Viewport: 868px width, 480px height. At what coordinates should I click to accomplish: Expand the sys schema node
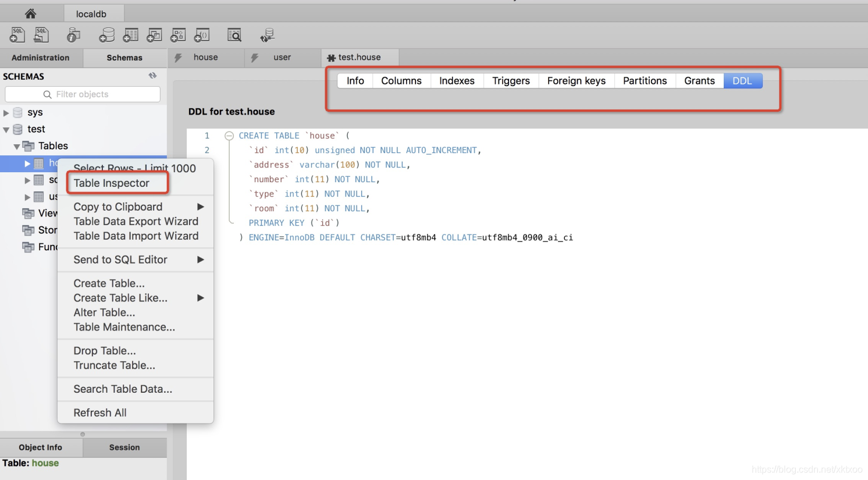click(x=6, y=112)
